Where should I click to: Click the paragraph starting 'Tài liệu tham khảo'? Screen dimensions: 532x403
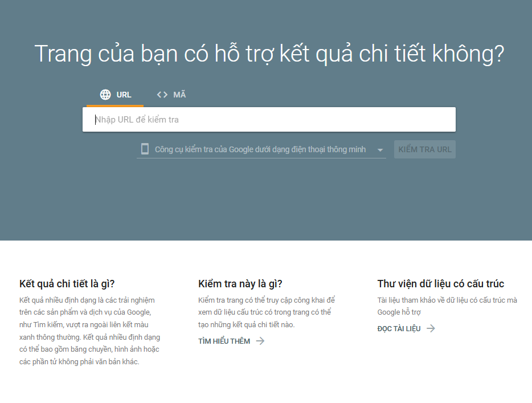pyautogui.click(x=447, y=306)
